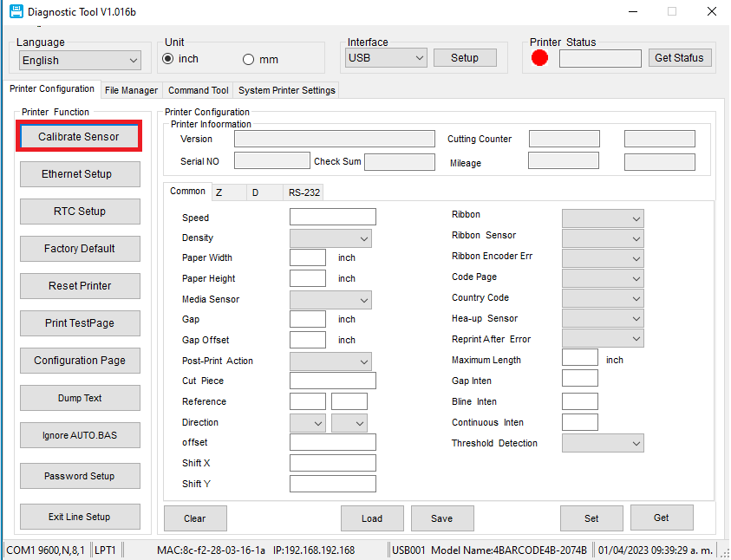Open the System Printer Settings tab
This screenshot has width=731, height=560.
(x=287, y=90)
